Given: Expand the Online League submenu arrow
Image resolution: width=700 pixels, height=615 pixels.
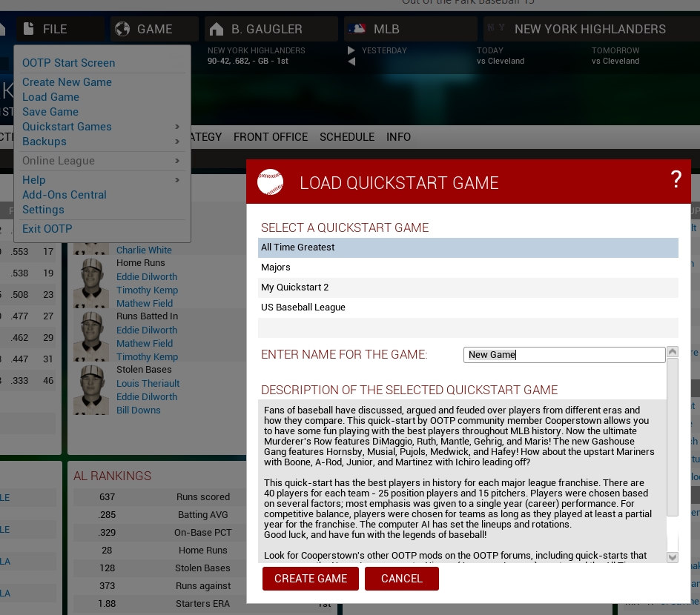Looking at the screenshot, I should [x=177, y=161].
